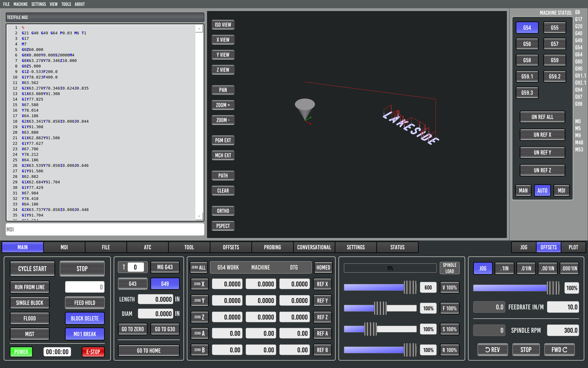Viewport: 588px width, 368px height.
Task: Switch to MAN mode
Action: 523,191
